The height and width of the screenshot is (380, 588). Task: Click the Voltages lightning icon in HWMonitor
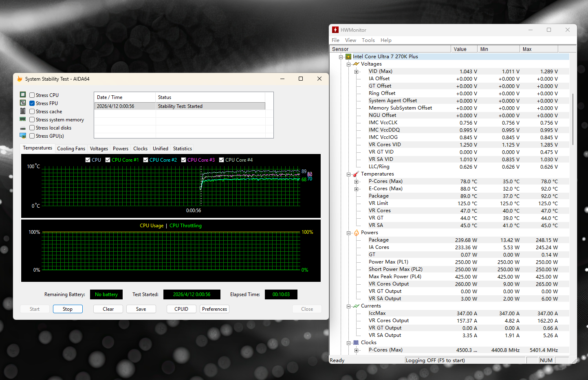tap(356, 64)
